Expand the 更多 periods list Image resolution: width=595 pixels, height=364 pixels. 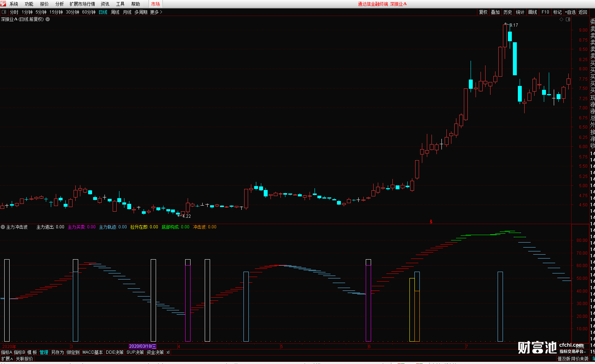pyautogui.click(x=156, y=12)
